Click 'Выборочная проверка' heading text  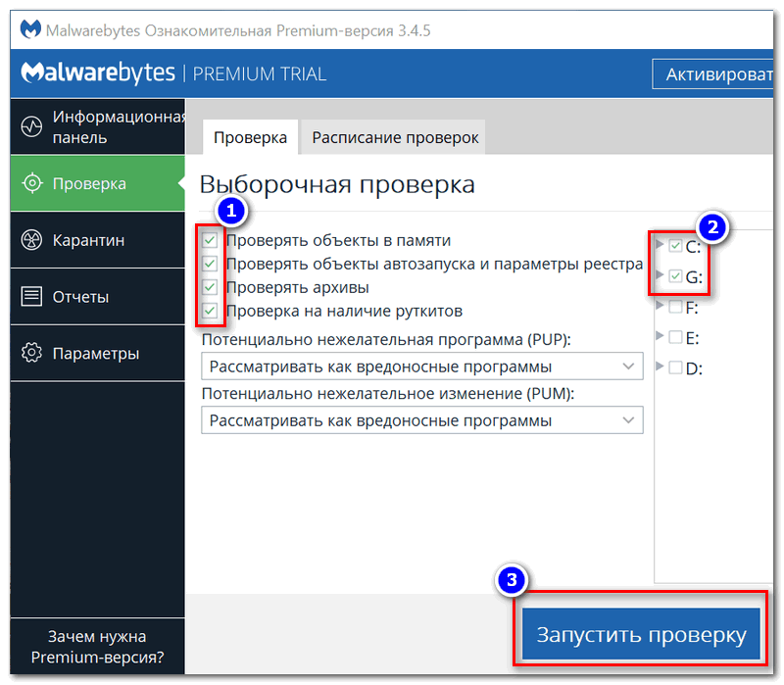[x=337, y=184]
